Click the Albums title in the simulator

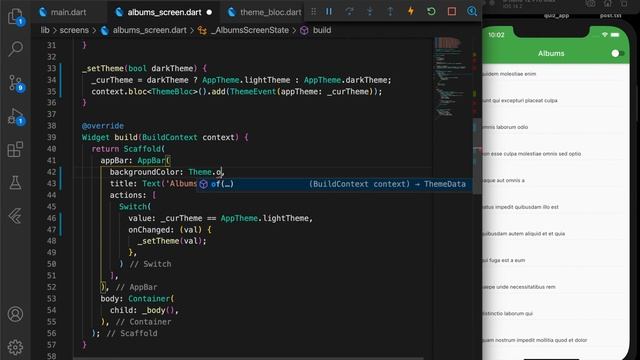(x=551, y=53)
